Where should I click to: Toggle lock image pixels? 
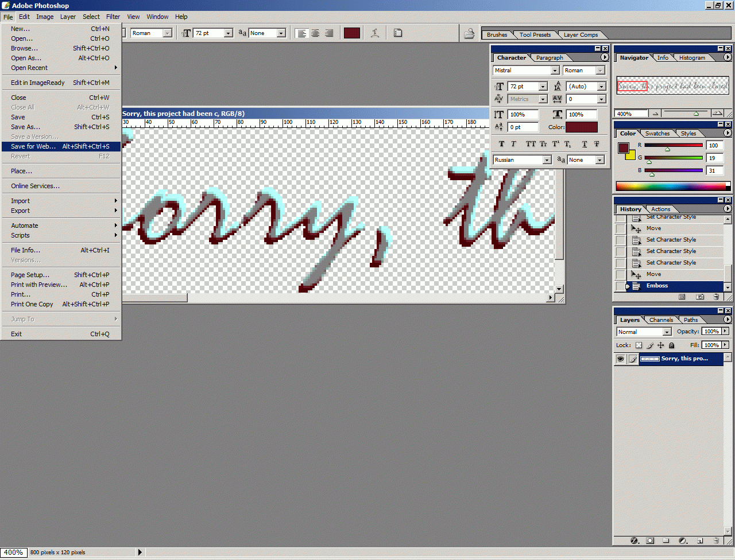tap(650, 345)
